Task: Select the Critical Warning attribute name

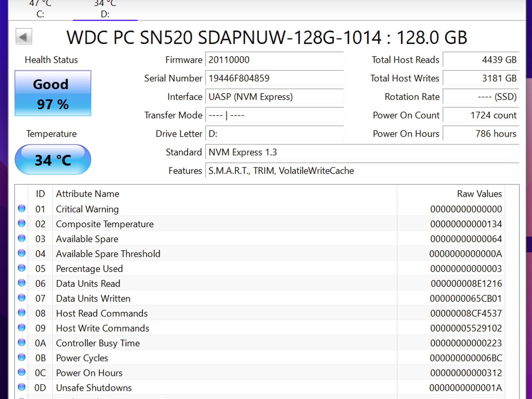Action: [x=87, y=209]
